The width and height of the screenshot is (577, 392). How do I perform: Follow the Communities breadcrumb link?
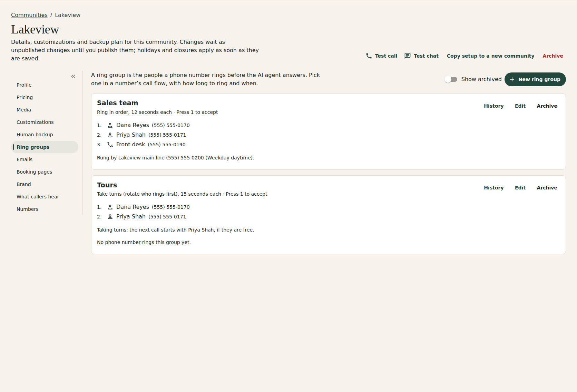(29, 15)
